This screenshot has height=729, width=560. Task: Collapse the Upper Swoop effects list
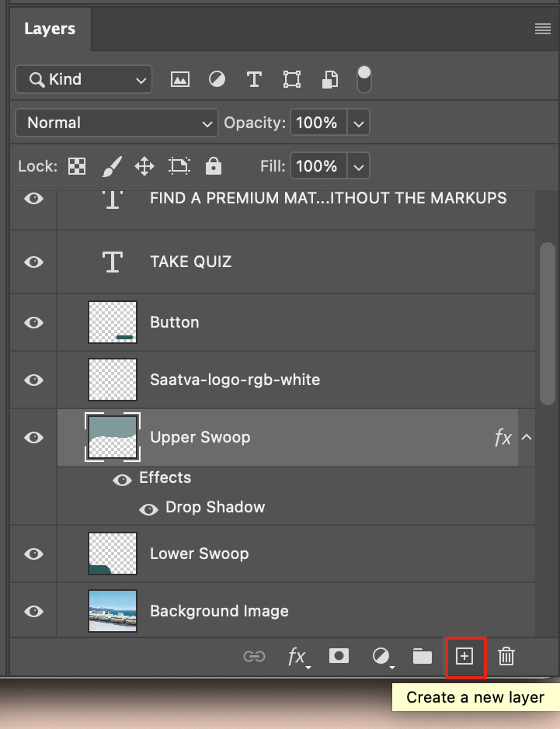tap(527, 437)
